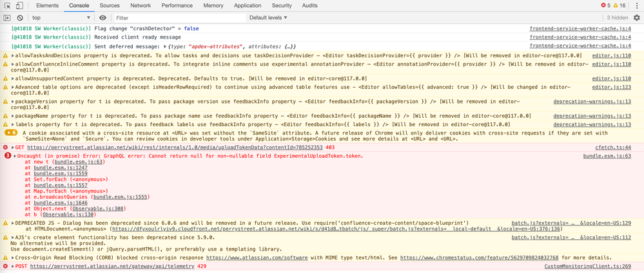
Task: Clear console with the ban icon
Action: point(20,17)
